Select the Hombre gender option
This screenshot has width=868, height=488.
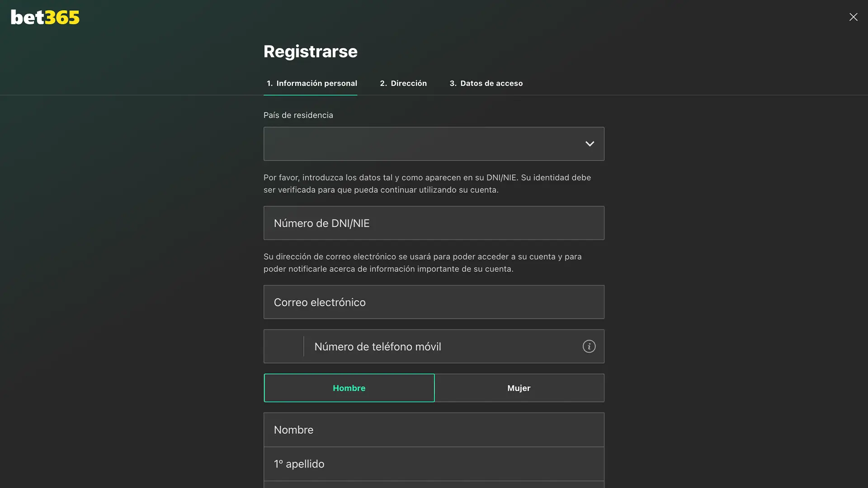(x=349, y=388)
